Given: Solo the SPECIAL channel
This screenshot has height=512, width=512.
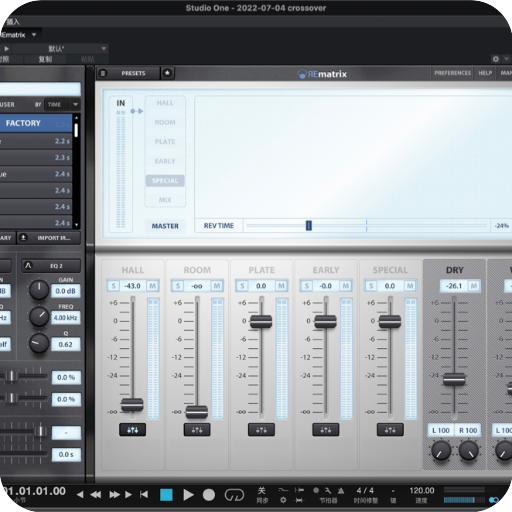Looking at the screenshot, I should click(371, 286).
